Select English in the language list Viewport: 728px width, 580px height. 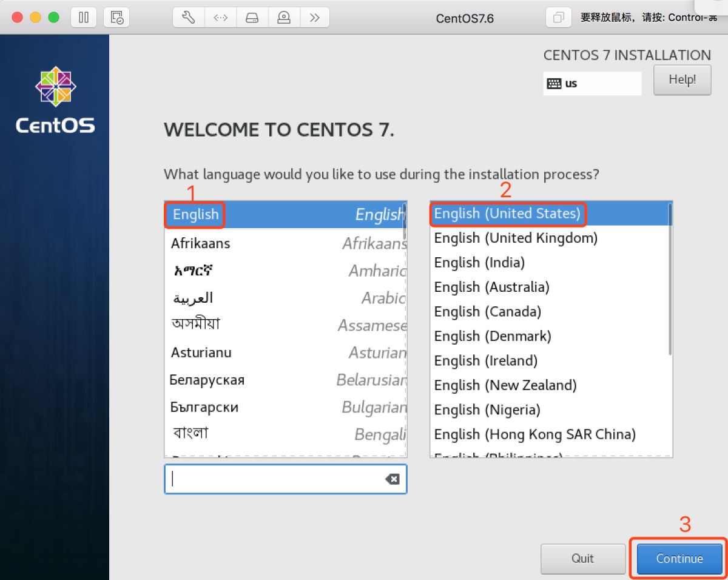click(x=285, y=215)
